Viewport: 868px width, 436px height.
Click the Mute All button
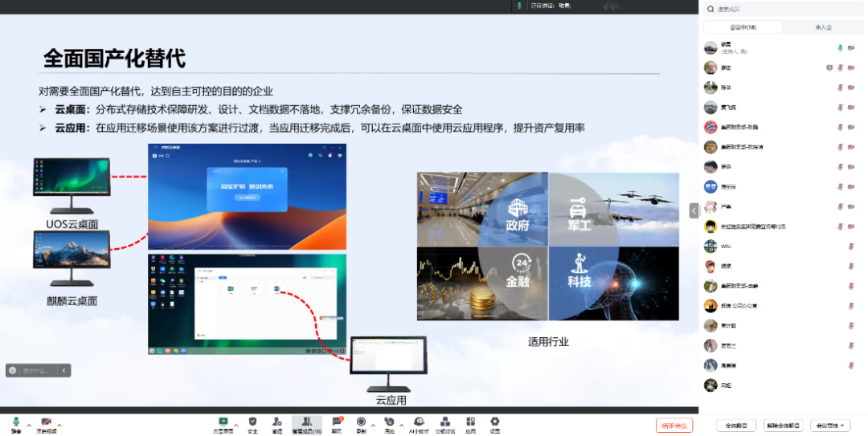coord(736,426)
